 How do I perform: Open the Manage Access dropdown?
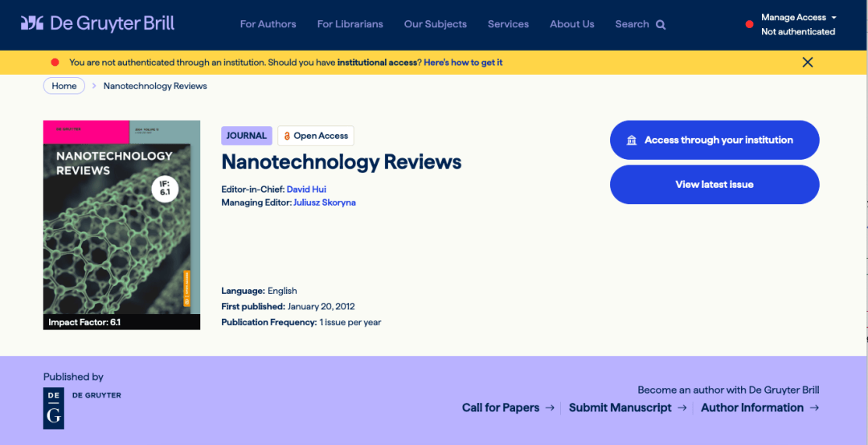pyautogui.click(x=798, y=17)
